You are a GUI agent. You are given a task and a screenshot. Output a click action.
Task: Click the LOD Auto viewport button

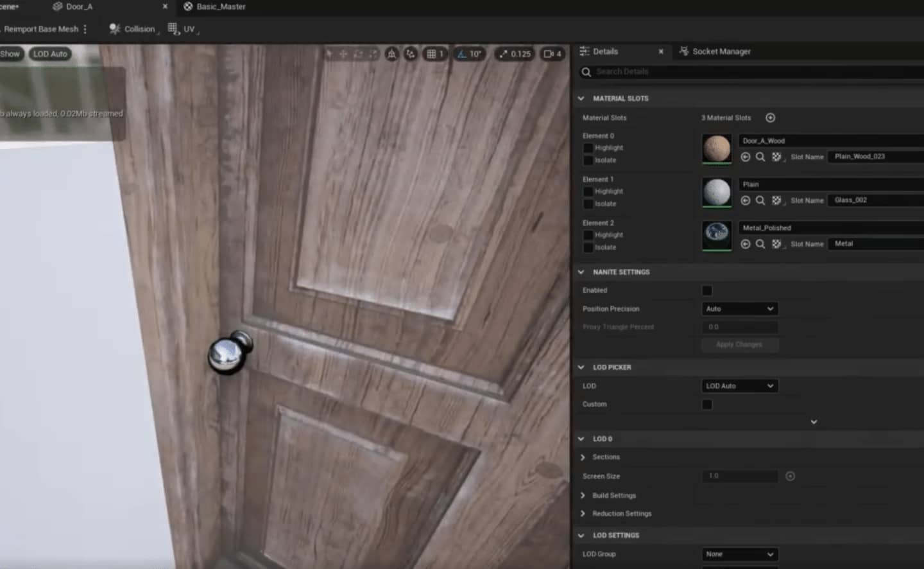click(50, 54)
